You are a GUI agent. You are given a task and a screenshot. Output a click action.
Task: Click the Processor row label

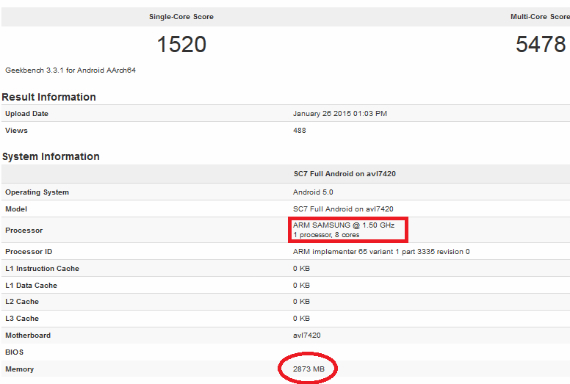[x=24, y=231]
